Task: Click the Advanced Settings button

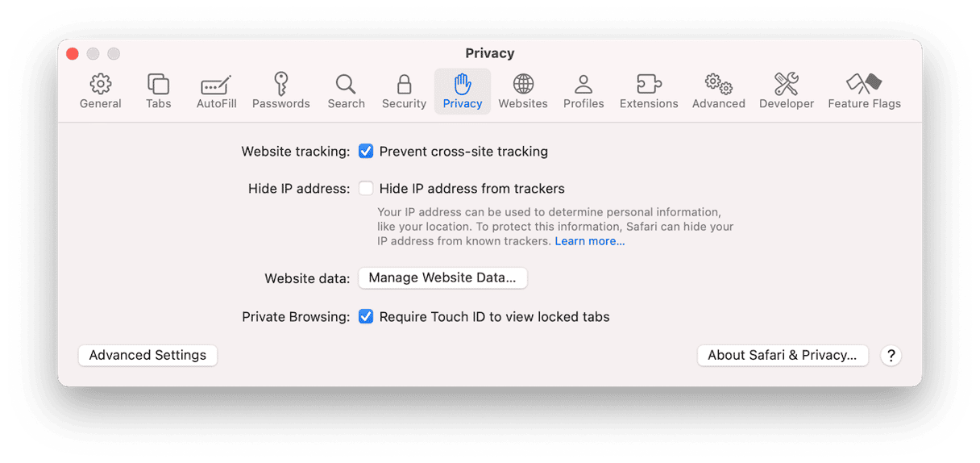Action: click(x=147, y=355)
